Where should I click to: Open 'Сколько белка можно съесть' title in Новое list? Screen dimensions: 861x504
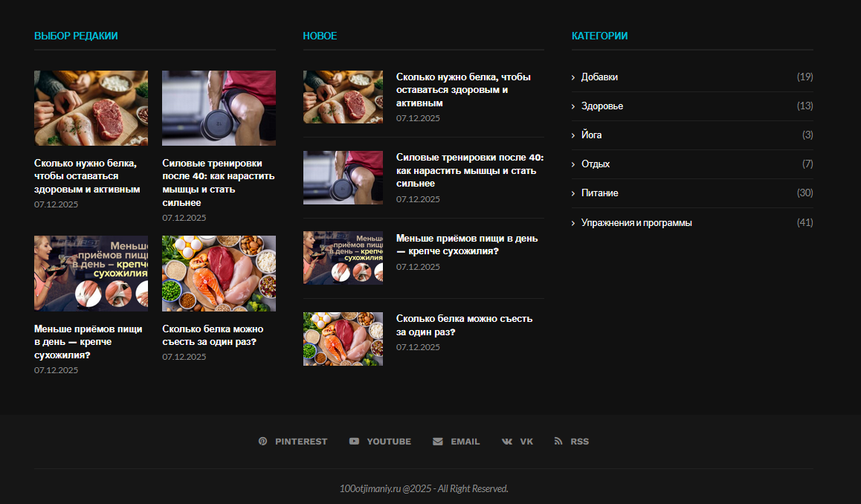click(464, 325)
